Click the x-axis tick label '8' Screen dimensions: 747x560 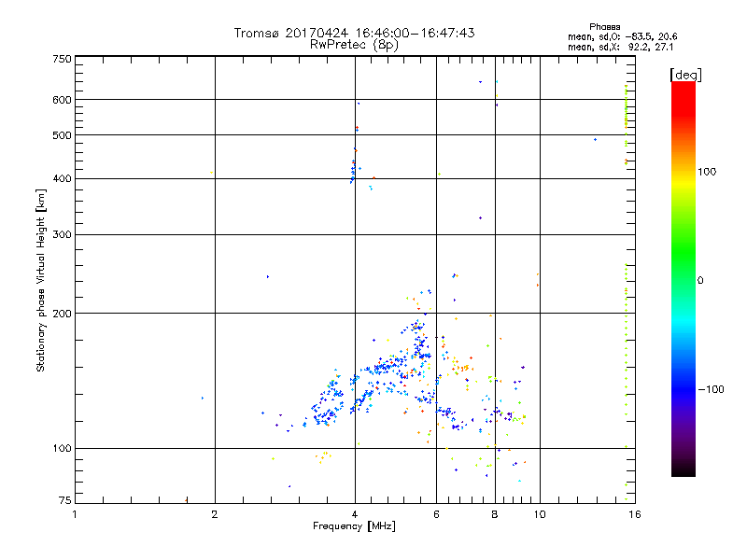tap(495, 514)
